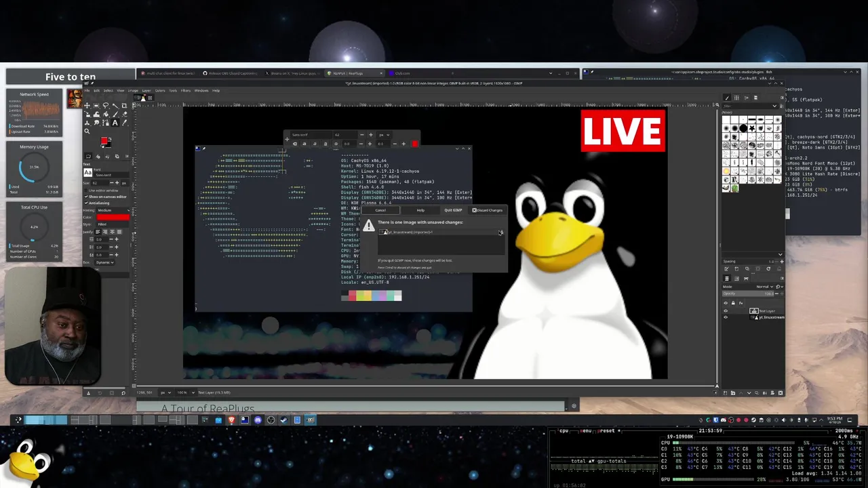This screenshot has width=868, height=488.
Task: Open the File menu in GIMP
Action: (87, 91)
